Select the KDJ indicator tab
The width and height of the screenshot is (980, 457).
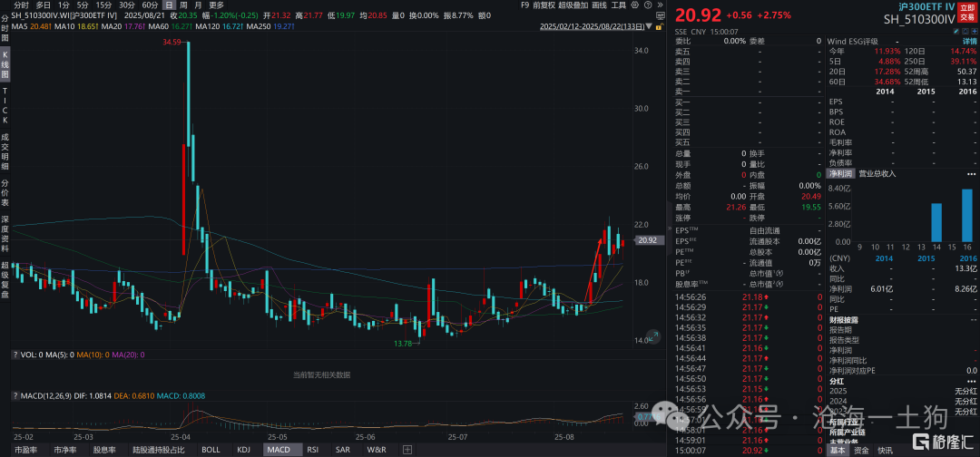click(244, 450)
